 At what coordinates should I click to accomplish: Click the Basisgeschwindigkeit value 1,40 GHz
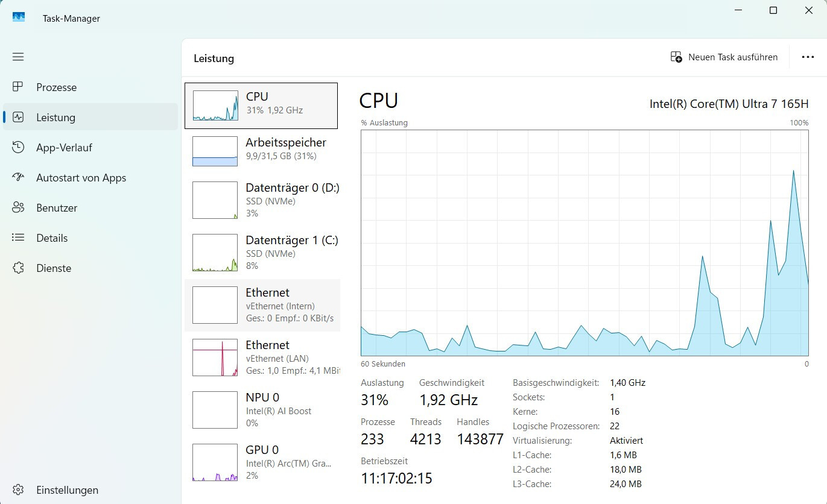point(628,383)
